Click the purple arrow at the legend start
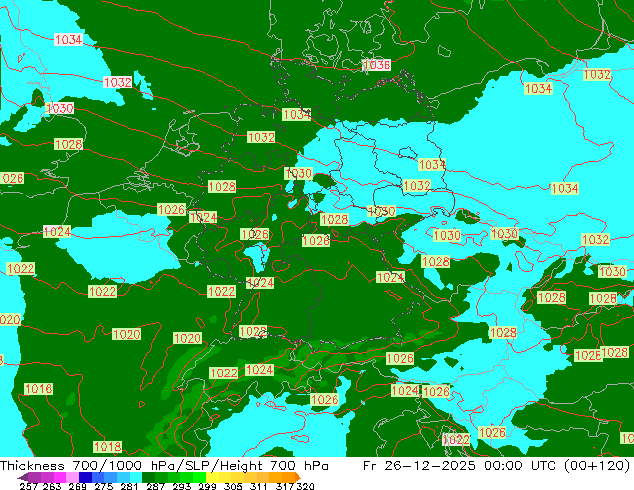 pos(22,477)
